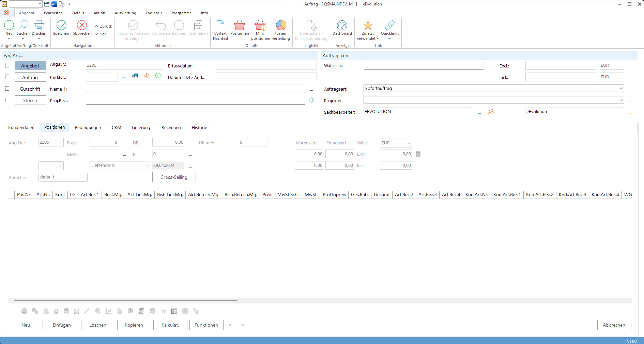Viewport: 644px width, 344px height.
Task: Click the shopping cart icon in bottom toolbar
Action: tap(163, 311)
